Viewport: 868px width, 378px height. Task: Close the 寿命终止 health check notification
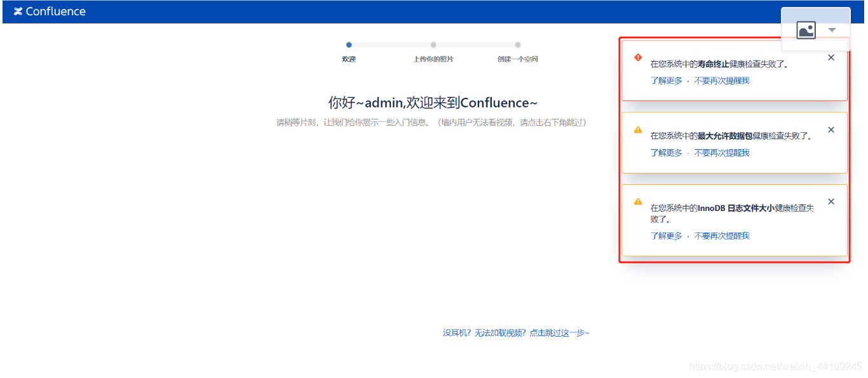pyautogui.click(x=831, y=58)
